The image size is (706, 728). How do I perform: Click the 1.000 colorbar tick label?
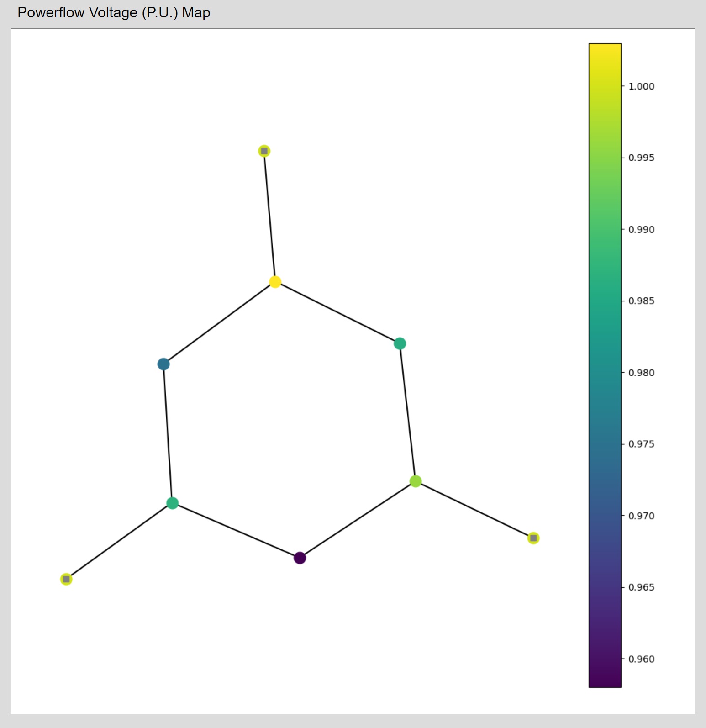(x=641, y=86)
